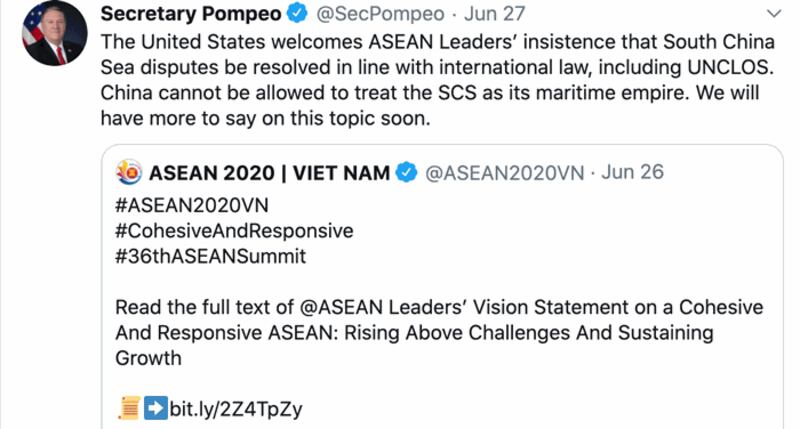This screenshot has width=800, height=429.
Task: Open the ASEAN 2020 | VIET NAM account name
Action: tap(270, 173)
